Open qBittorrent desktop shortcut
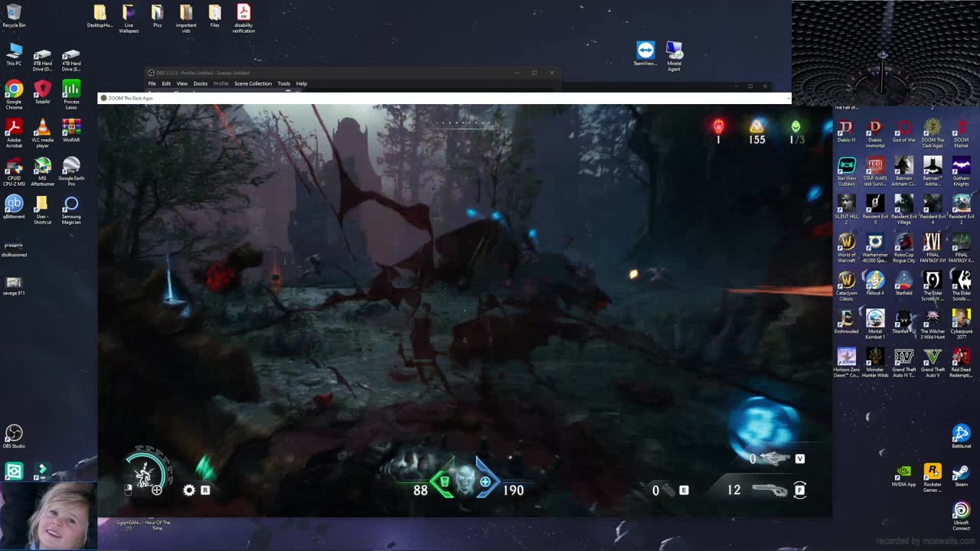 coord(14,207)
